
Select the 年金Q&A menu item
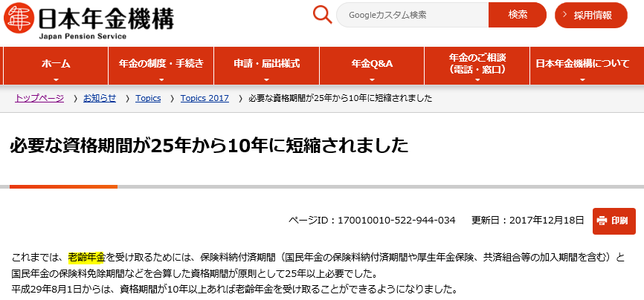372,64
